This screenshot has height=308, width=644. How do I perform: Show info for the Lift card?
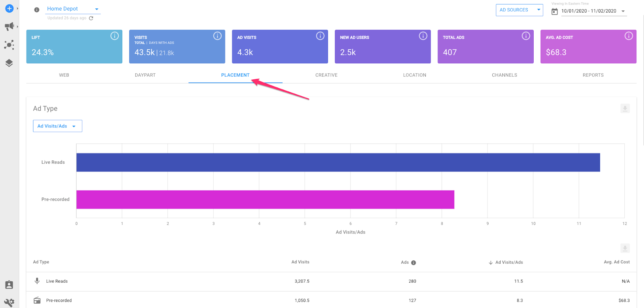[x=115, y=36]
